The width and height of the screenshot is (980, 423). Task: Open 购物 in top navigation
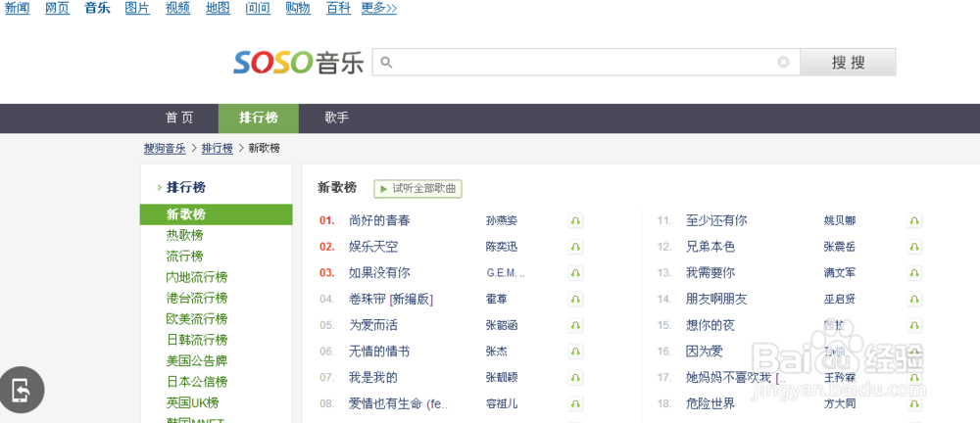coord(298,9)
